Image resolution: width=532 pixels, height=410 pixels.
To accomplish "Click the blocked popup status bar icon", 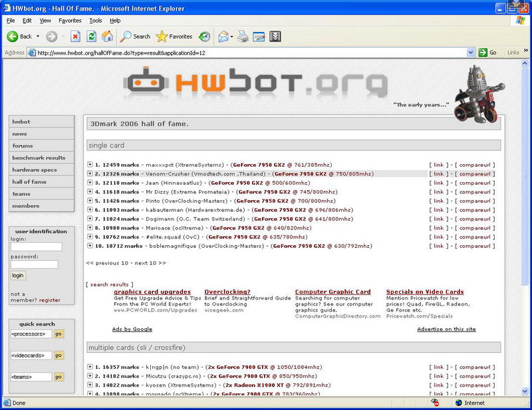I will 435,403.
